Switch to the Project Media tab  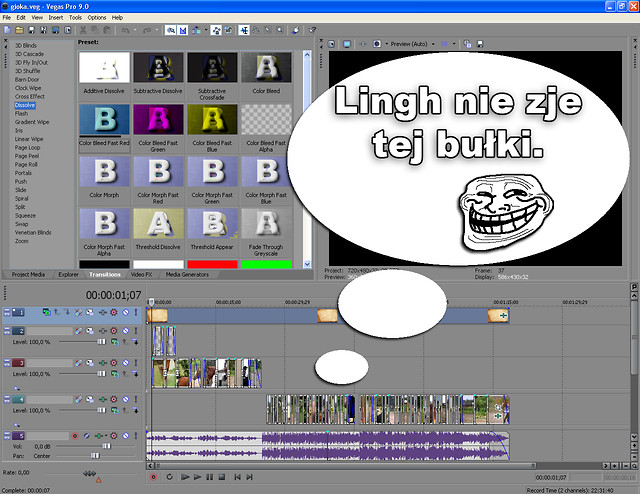[28, 274]
